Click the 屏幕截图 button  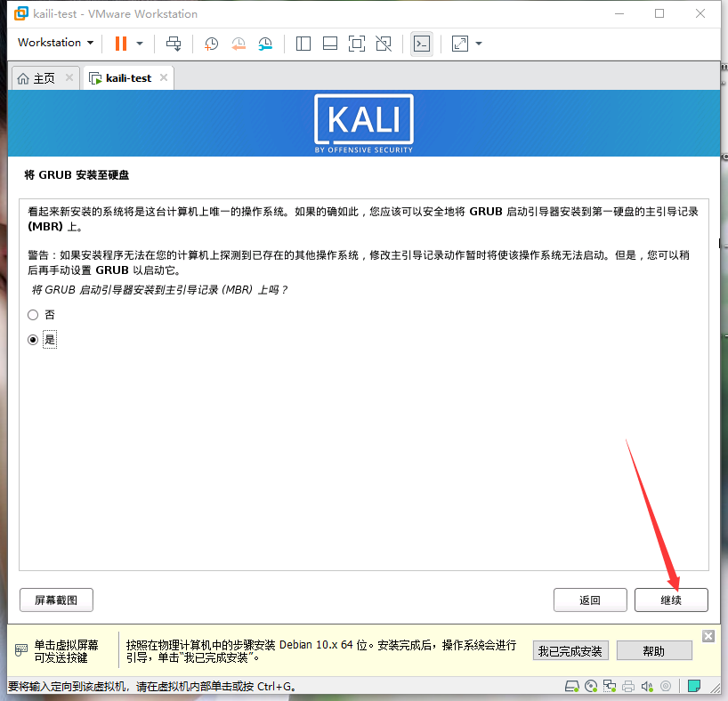tap(55, 600)
